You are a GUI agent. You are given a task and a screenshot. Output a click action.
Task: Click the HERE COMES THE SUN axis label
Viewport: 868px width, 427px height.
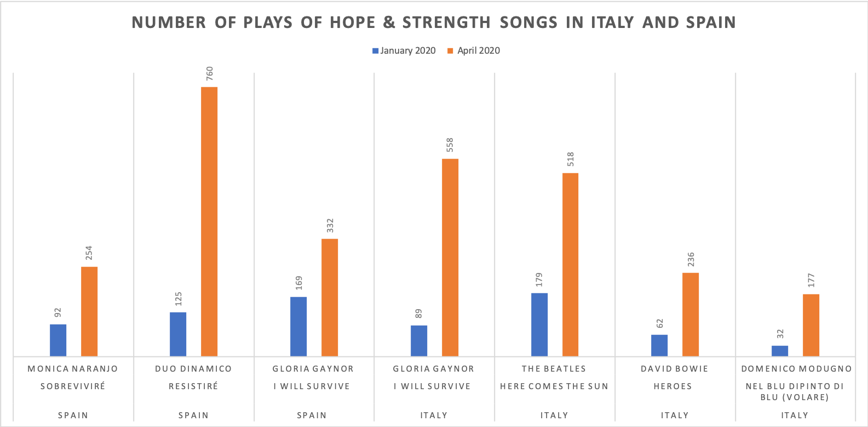tap(554, 386)
